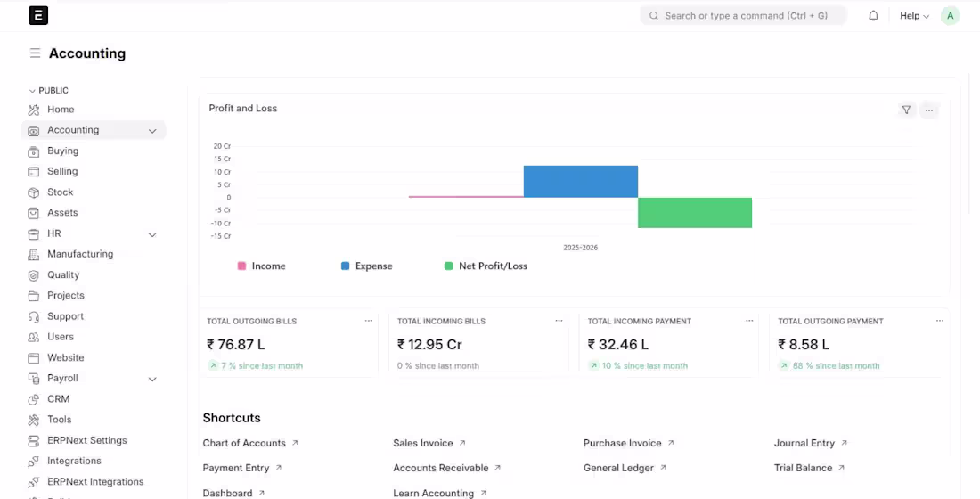This screenshot has width=980, height=499.
Task: Click the CRM pie chart icon
Action: click(34, 399)
